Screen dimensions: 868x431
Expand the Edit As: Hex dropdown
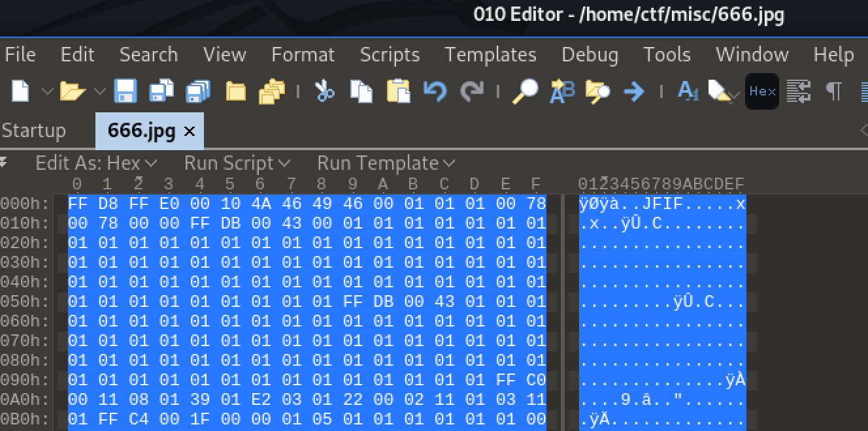point(97,163)
